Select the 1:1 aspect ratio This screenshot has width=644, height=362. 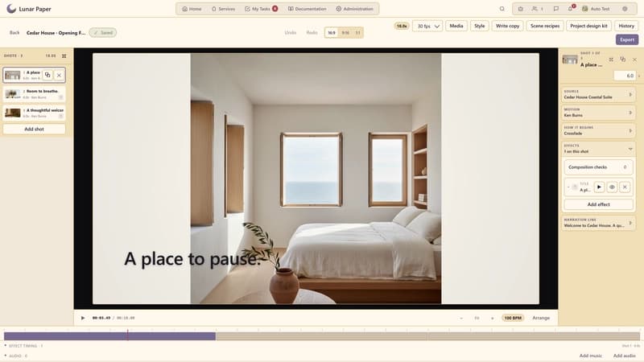click(357, 33)
